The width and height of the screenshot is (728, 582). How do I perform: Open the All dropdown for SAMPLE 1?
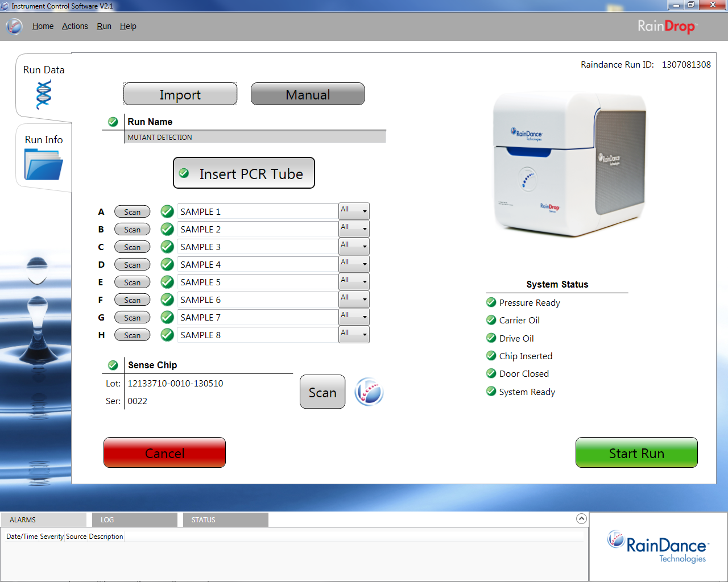point(354,211)
